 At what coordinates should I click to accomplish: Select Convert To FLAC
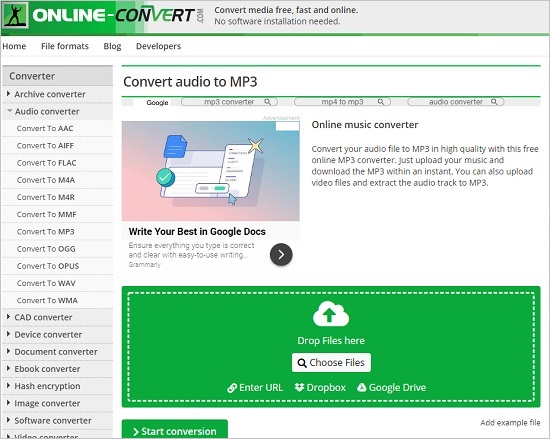[x=58, y=163]
